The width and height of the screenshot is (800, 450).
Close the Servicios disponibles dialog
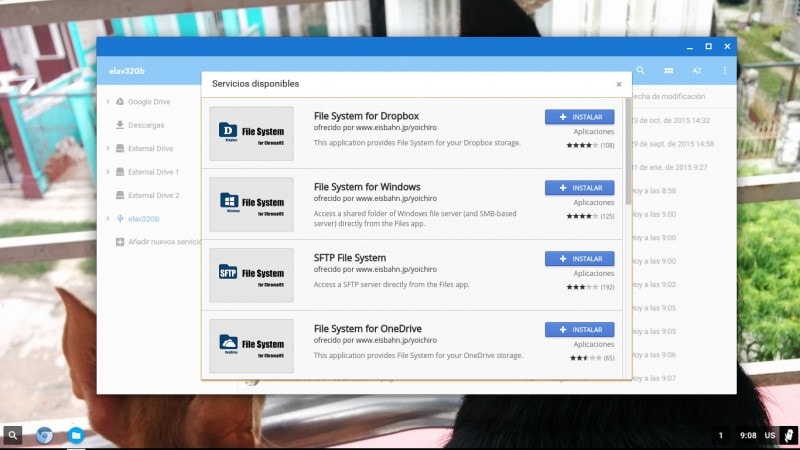click(x=618, y=84)
